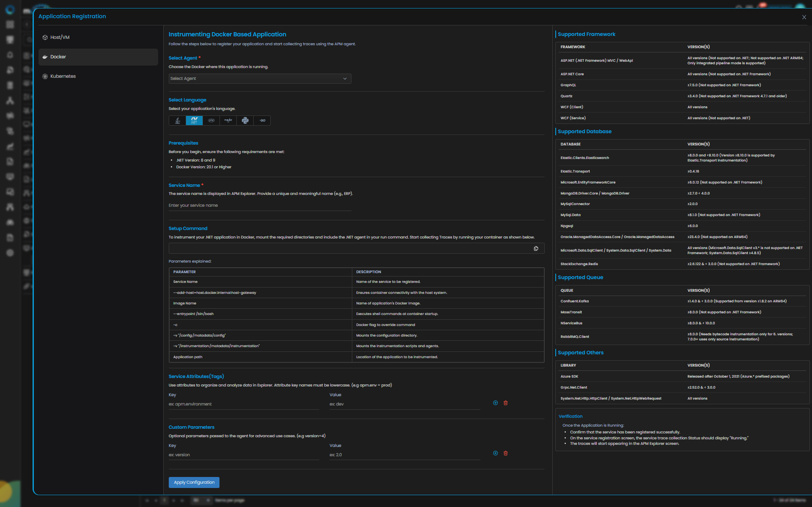Viewport: 812px width, 507px height.
Task: Click the service attribute key field
Action: [x=244, y=404]
